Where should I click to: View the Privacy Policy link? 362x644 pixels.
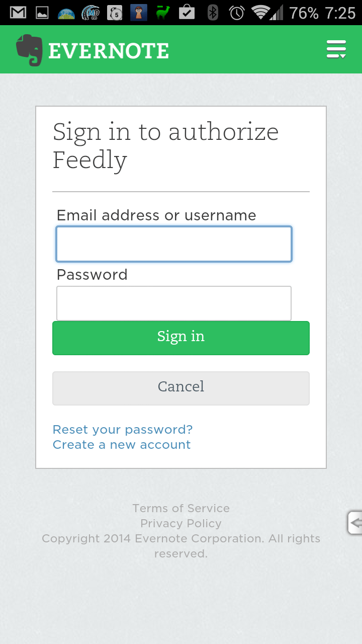point(181,523)
